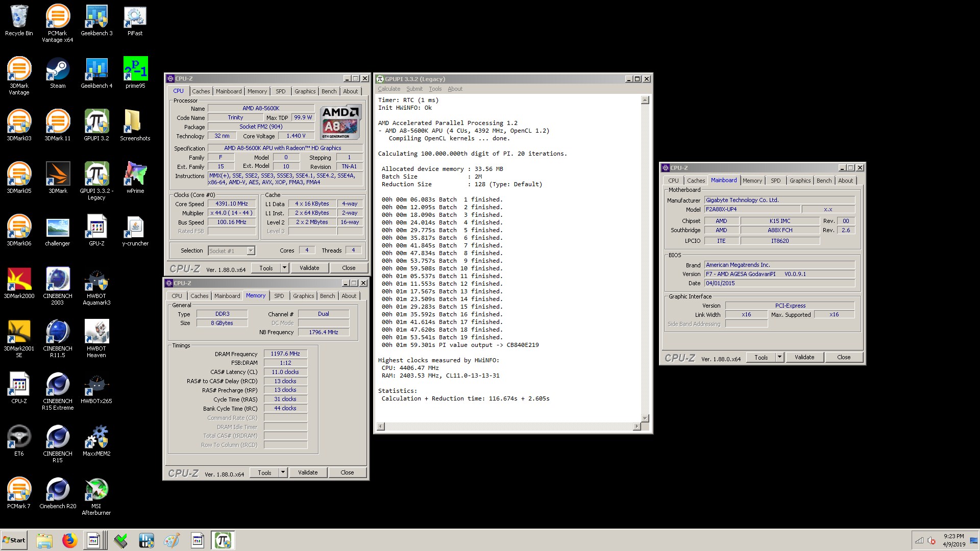This screenshot has height=551, width=980.
Task: Open the PiFast desktop shortcut
Action: tap(135, 20)
